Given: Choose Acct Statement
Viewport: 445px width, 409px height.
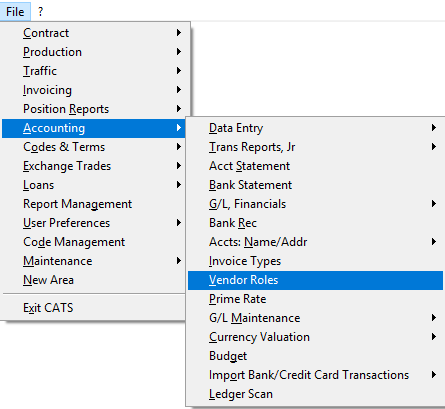Looking at the screenshot, I should [315, 166].
